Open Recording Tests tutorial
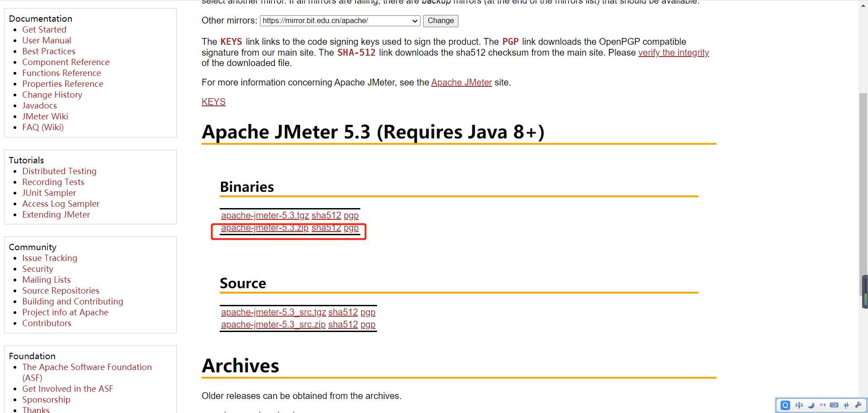The width and height of the screenshot is (868, 413). (x=53, y=182)
